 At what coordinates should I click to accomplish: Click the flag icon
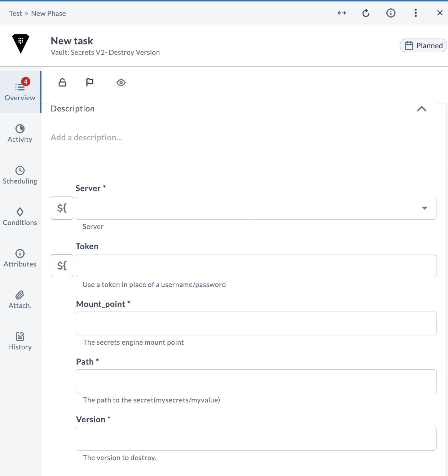click(x=89, y=83)
